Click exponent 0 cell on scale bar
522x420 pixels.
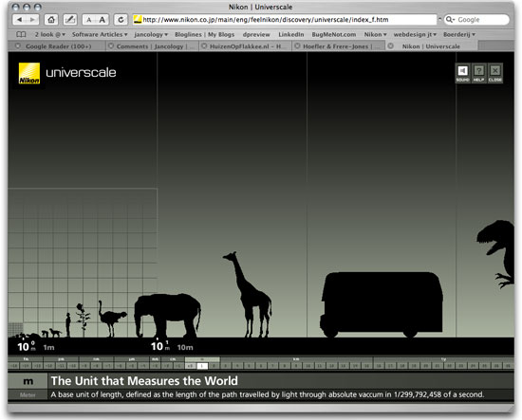(x=191, y=366)
